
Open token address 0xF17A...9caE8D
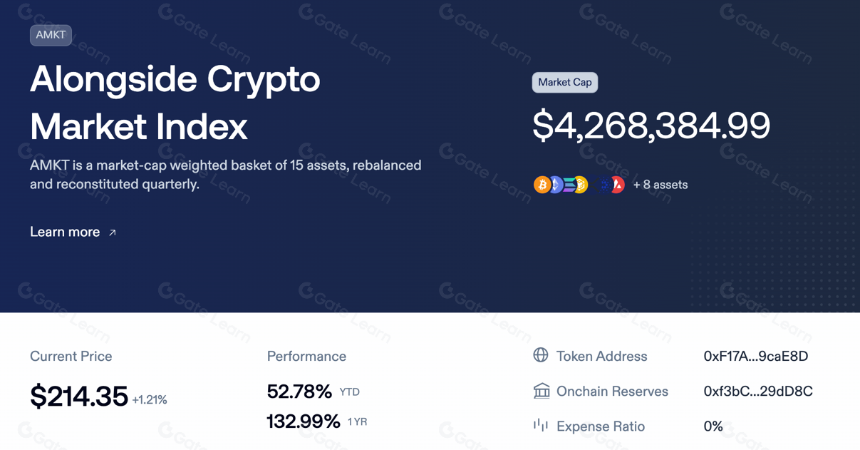(x=756, y=356)
